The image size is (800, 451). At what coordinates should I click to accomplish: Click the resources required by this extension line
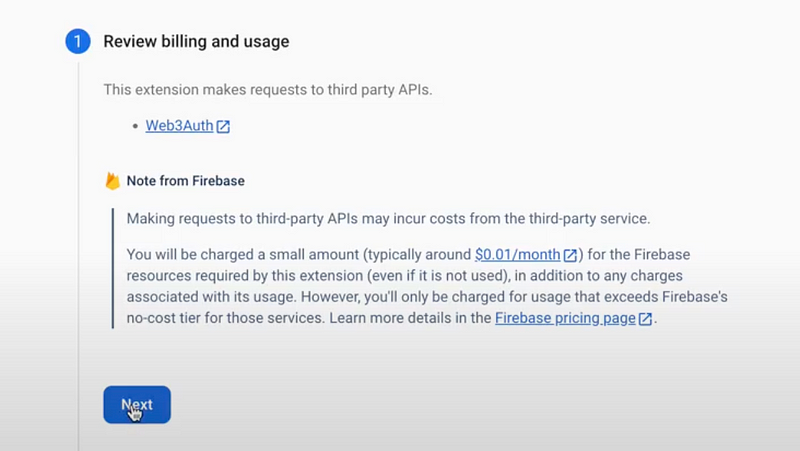tap(404, 276)
